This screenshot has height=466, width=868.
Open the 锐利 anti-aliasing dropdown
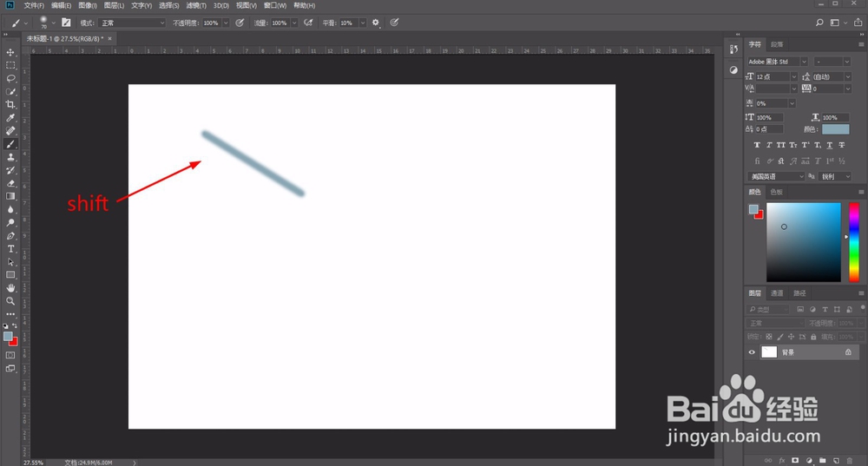point(835,176)
